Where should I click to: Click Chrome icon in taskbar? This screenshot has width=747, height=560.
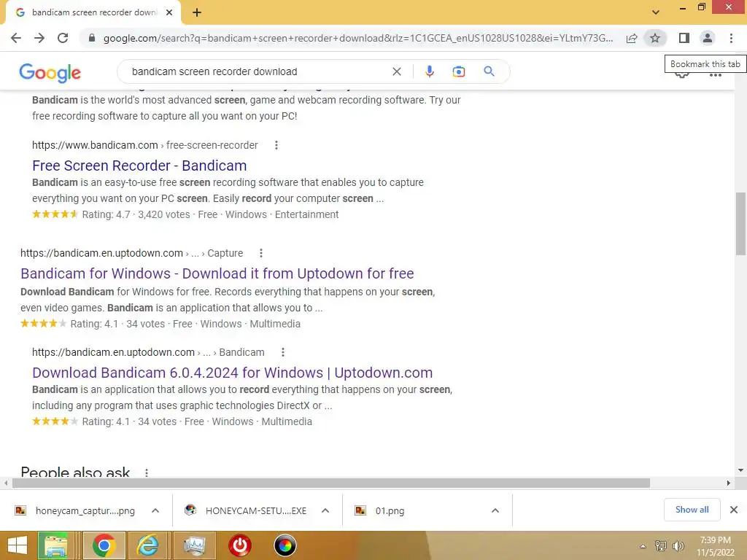(104, 545)
